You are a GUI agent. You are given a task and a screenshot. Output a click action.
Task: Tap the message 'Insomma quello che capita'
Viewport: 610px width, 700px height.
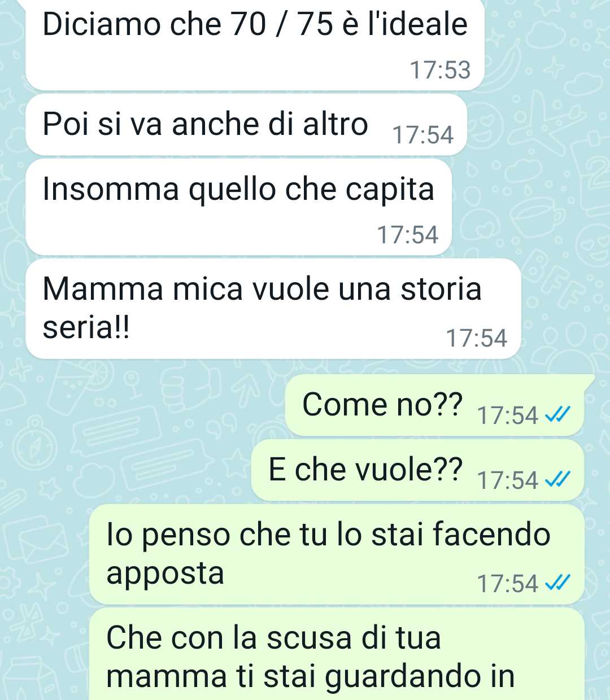click(239, 207)
